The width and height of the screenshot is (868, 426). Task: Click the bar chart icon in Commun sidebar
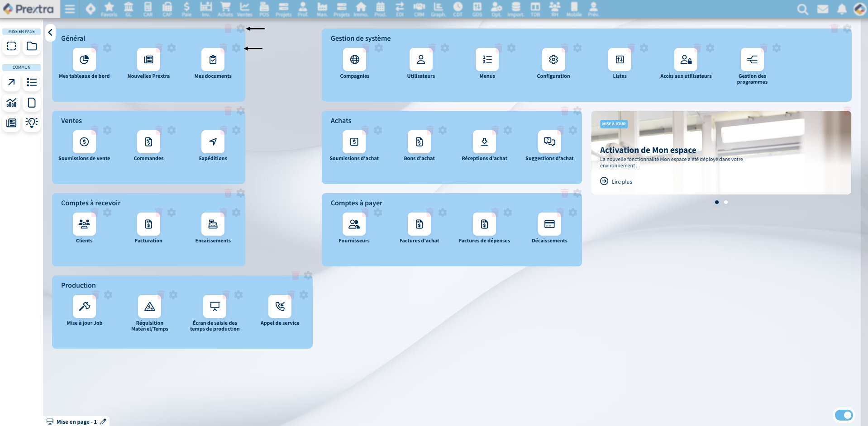click(x=12, y=103)
